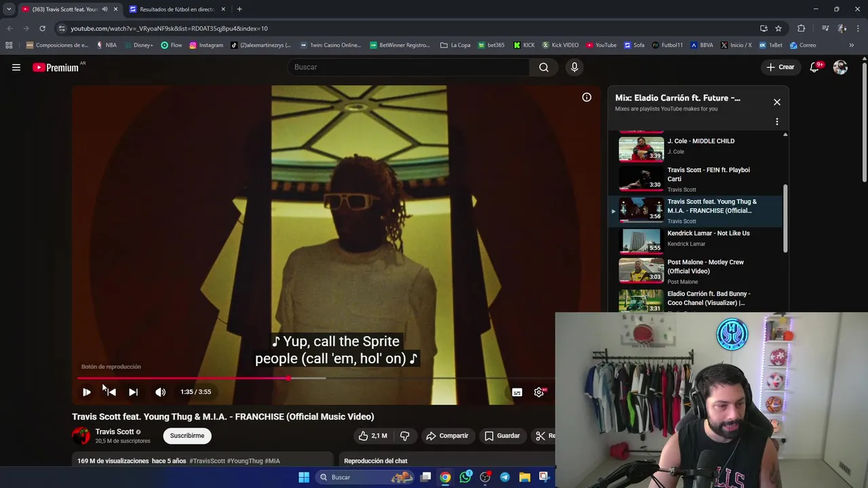This screenshot has height=488, width=868.
Task: Open Mix playlist three-dot options
Action: click(x=777, y=122)
